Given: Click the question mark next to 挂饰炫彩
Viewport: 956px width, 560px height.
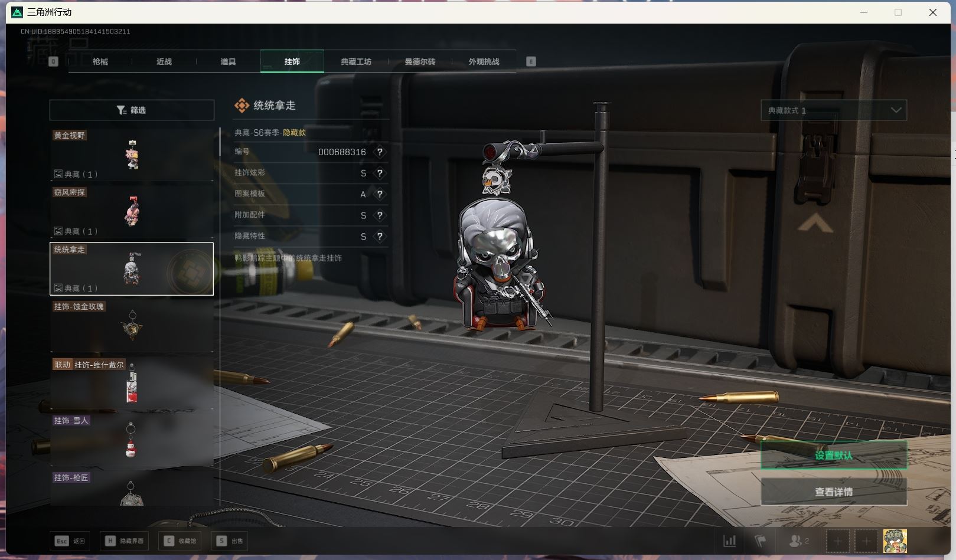Looking at the screenshot, I should [380, 173].
